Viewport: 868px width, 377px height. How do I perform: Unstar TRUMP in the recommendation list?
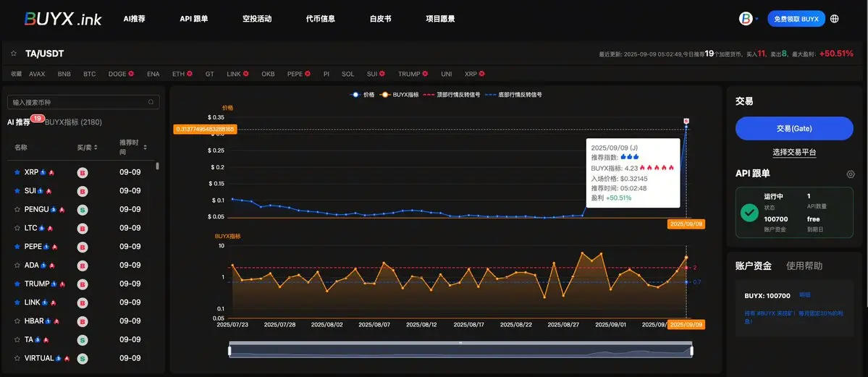(x=17, y=284)
